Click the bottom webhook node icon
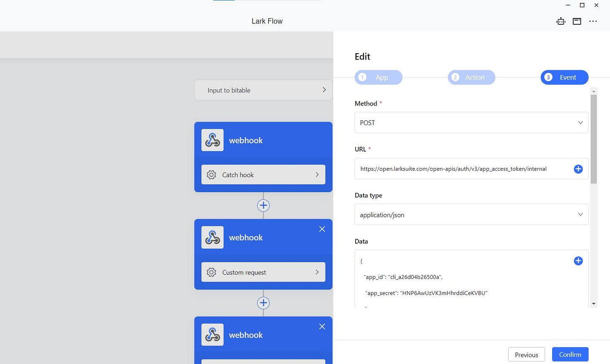 click(x=212, y=335)
